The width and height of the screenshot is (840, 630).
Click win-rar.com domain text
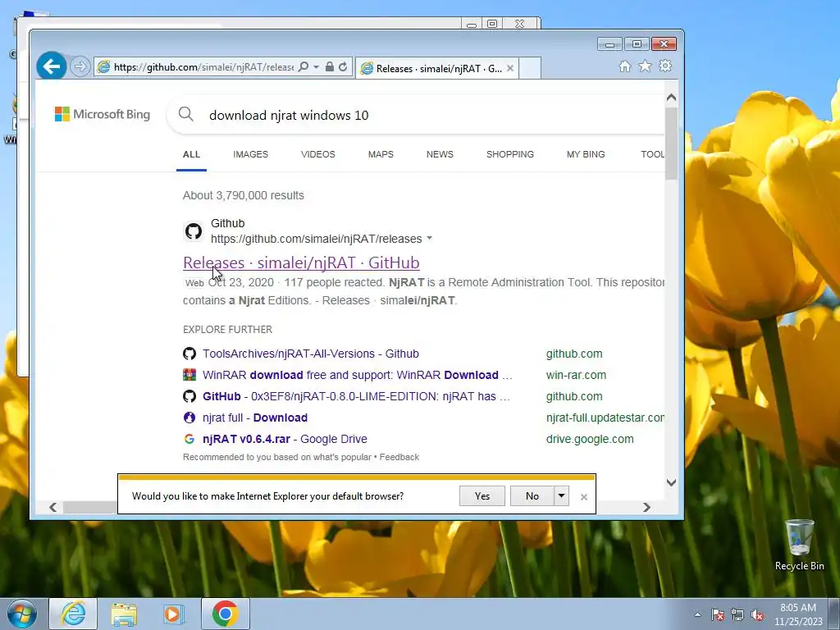coord(576,375)
